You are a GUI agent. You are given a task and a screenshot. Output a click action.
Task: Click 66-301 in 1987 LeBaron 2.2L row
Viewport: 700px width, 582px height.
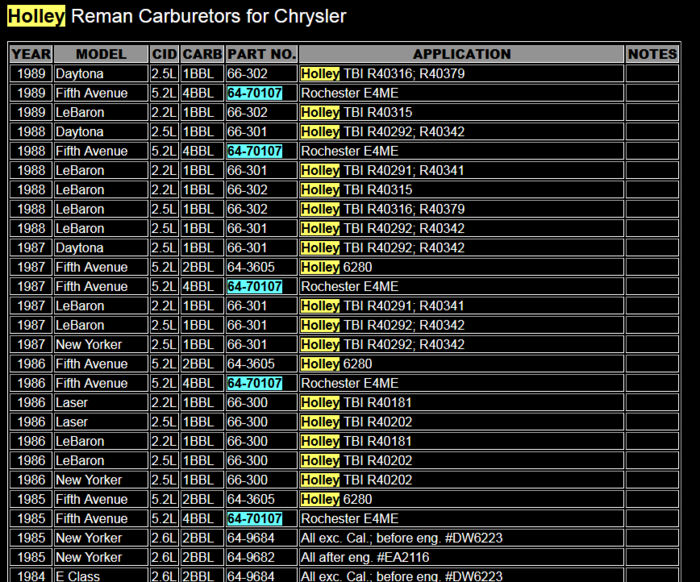click(x=247, y=306)
